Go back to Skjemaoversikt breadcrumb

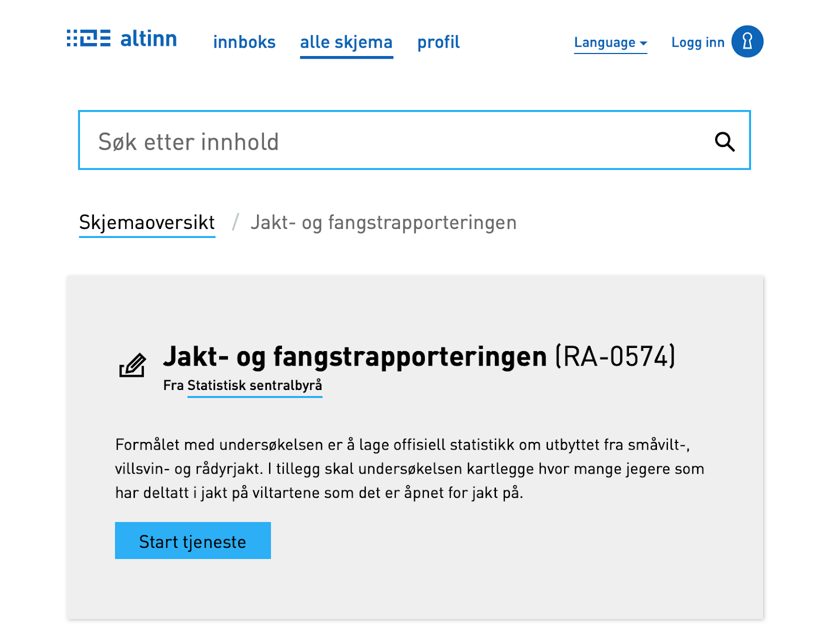[x=147, y=222]
